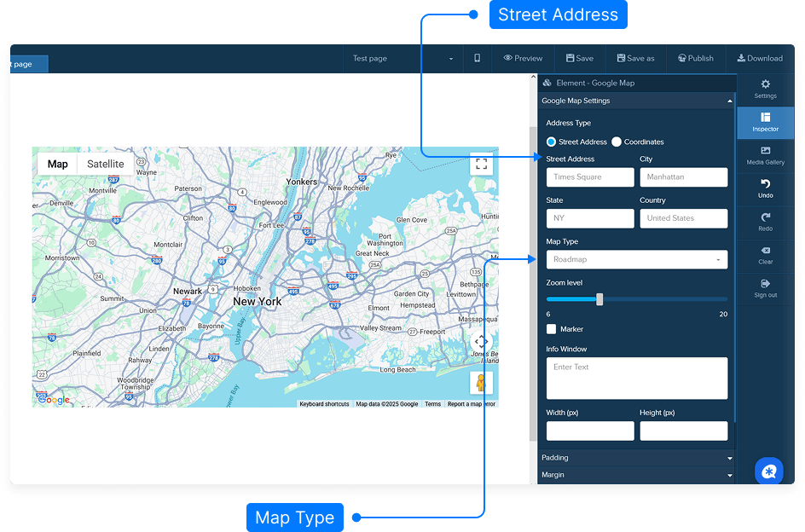Select the Coordinates radio button
The height and width of the screenshot is (532, 805).
point(617,142)
